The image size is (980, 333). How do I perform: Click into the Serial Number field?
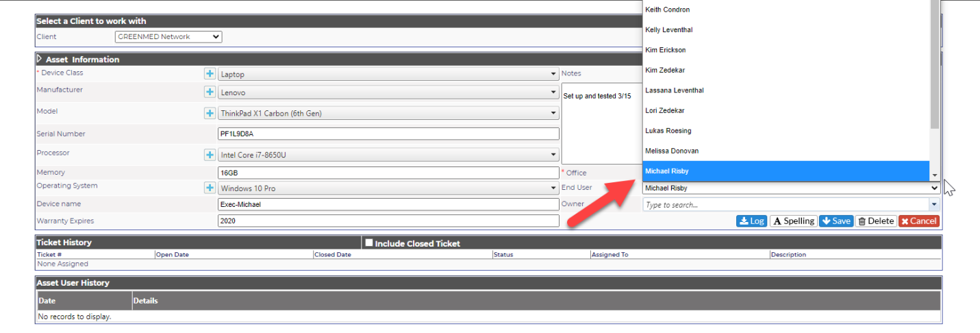point(388,134)
